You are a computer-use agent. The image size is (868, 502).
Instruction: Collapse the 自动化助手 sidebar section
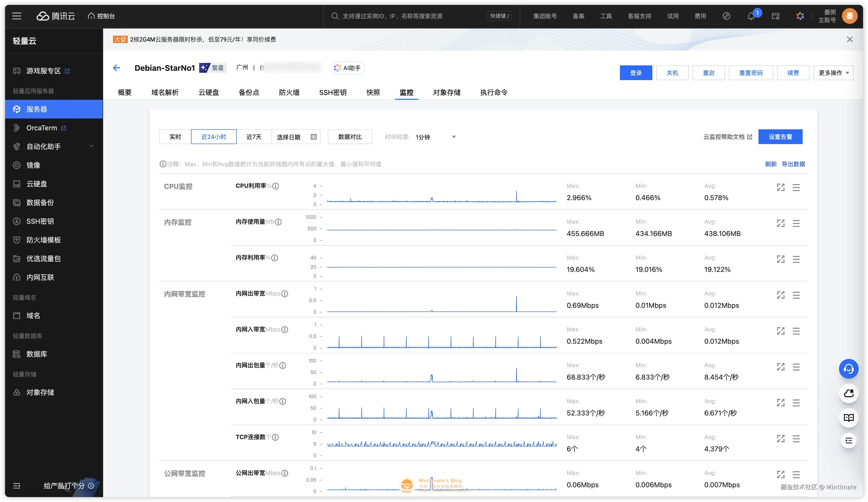91,146
